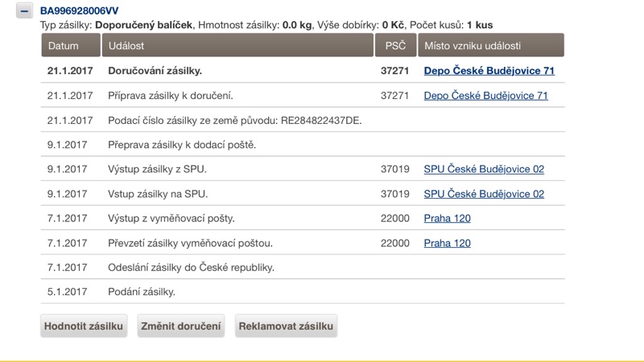This screenshot has height=362, width=644.
Task: Select the Podací číslo zásilky row text
Action: (234, 121)
